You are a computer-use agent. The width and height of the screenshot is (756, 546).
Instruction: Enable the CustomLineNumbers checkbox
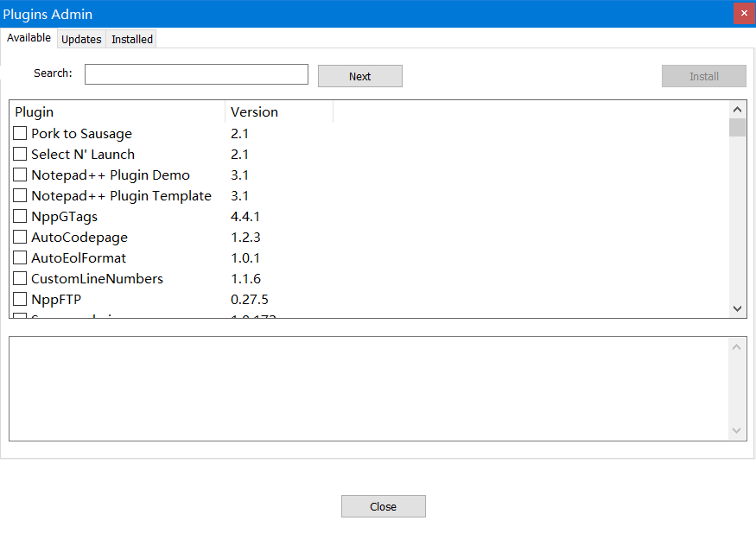(20, 278)
